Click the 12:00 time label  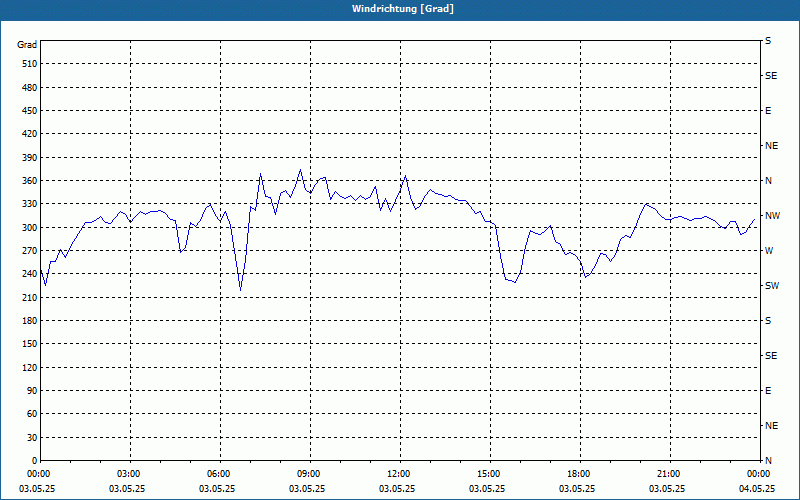tap(400, 474)
